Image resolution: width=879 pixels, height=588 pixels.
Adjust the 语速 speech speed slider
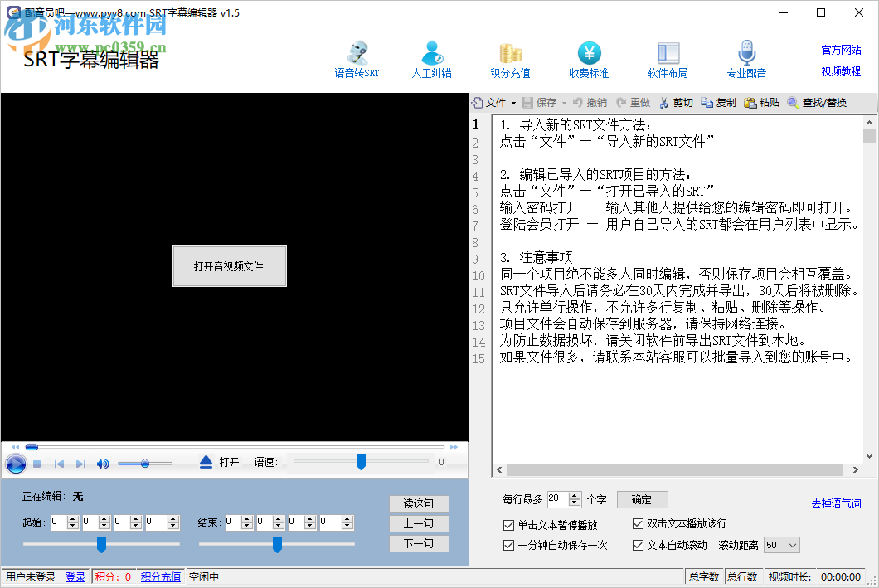point(361,463)
